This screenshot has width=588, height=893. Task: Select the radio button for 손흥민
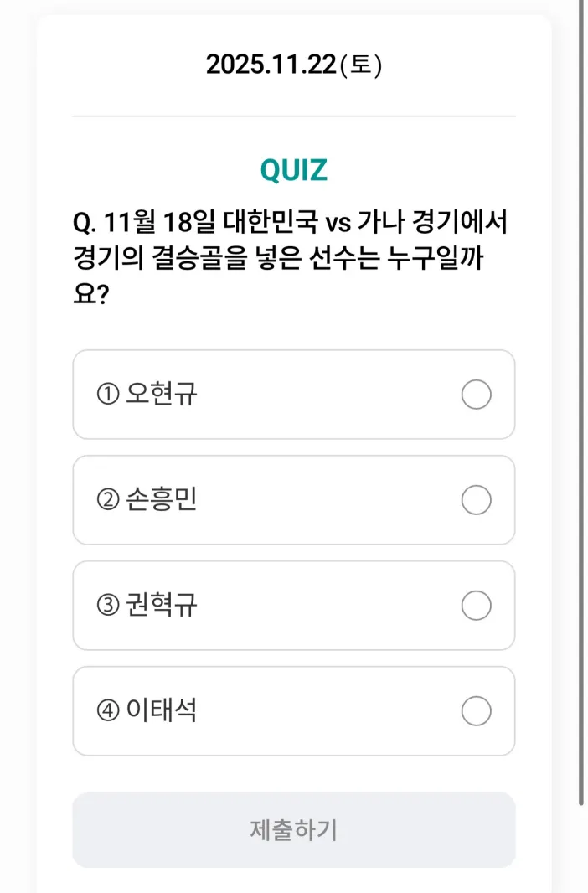pyautogui.click(x=476, y=500)
